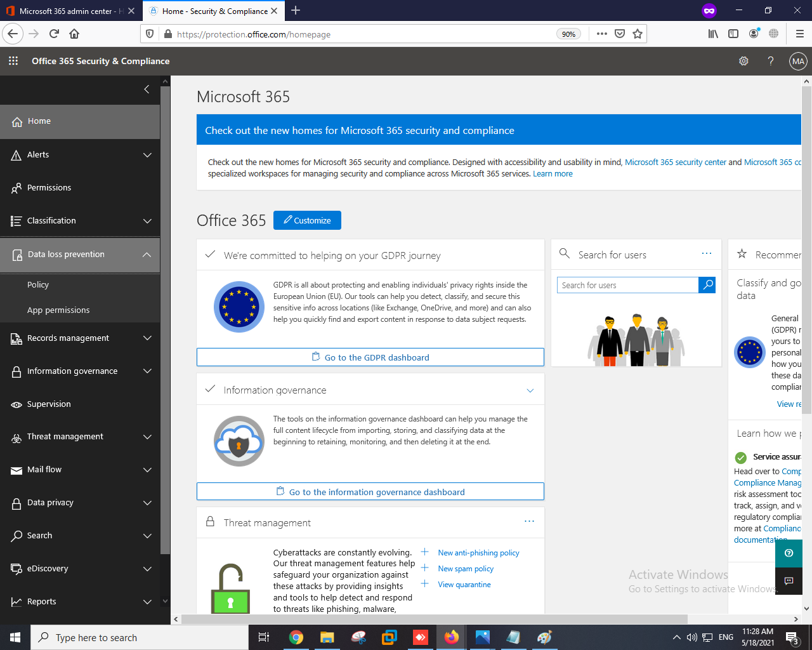
Task: Open the settings gear icon
Action: coord(743,61)
